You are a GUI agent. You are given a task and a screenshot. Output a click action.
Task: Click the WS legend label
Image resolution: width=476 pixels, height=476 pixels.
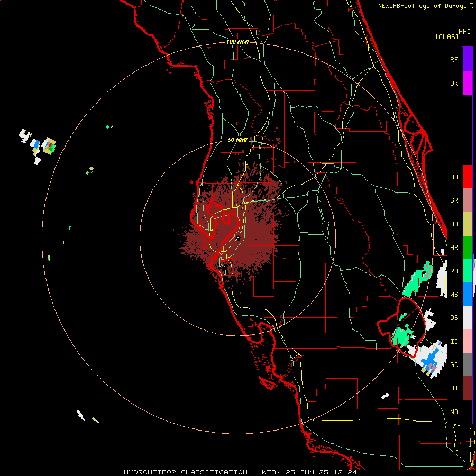pyautogui.click(x=454, y=295)
